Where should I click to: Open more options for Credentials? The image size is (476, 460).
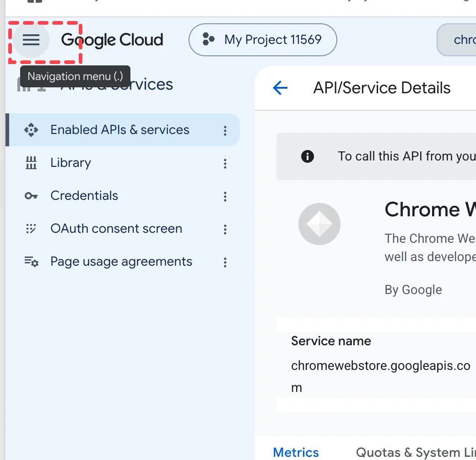[225, 197]
